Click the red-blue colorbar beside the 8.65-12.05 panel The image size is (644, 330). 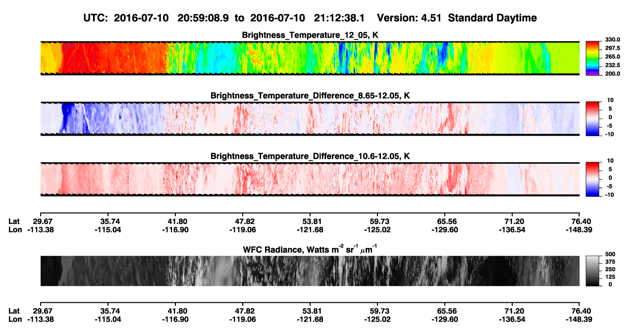click(592, 118)
